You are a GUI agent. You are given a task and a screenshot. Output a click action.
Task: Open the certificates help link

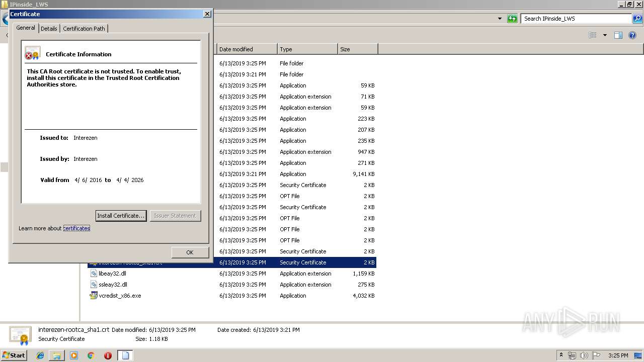click(76, 228)
